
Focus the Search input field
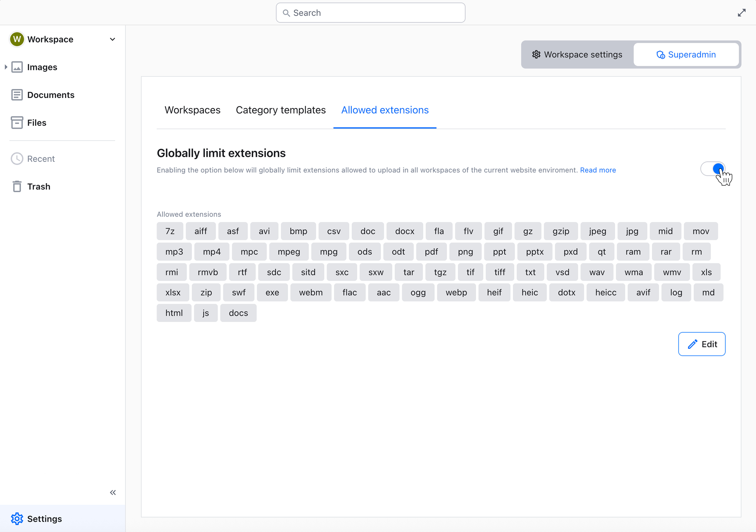370,13
